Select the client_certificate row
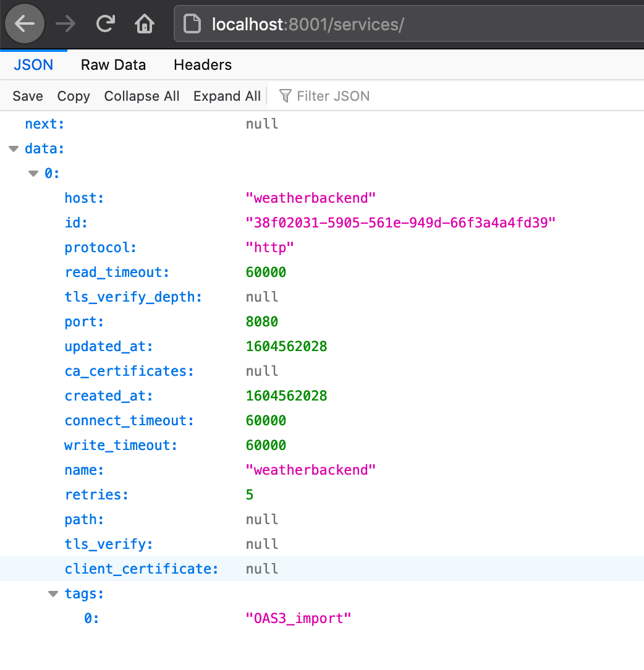644x670 pixels. pos(142,569)
